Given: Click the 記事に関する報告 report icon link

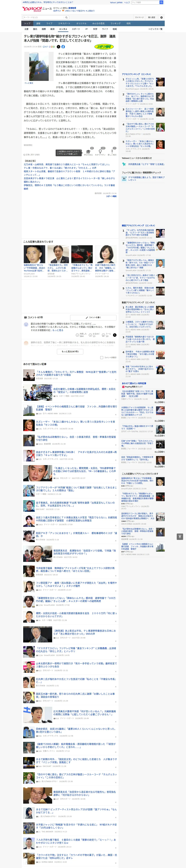Looking at the screenshot, I should pyautogui.click(x=32, y=155).
